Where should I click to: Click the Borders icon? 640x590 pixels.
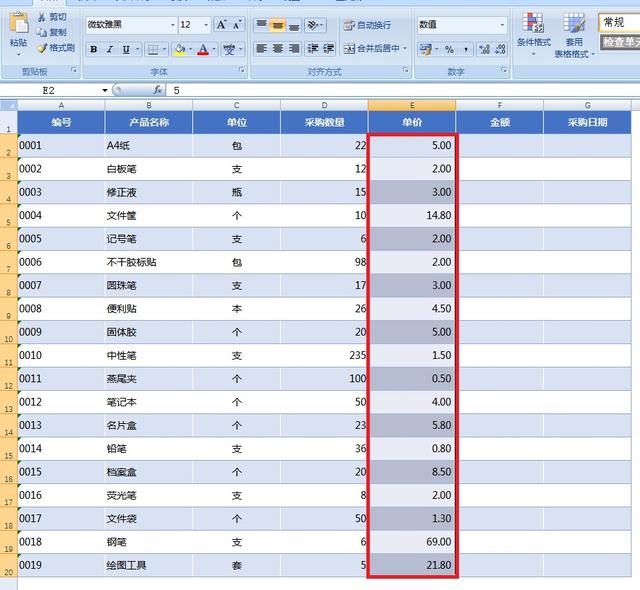153,49
